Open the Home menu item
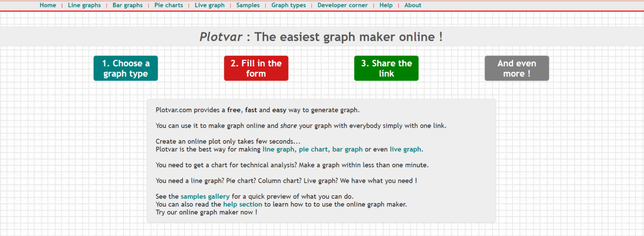Screen dimensions: 644x236 (48, 5)
